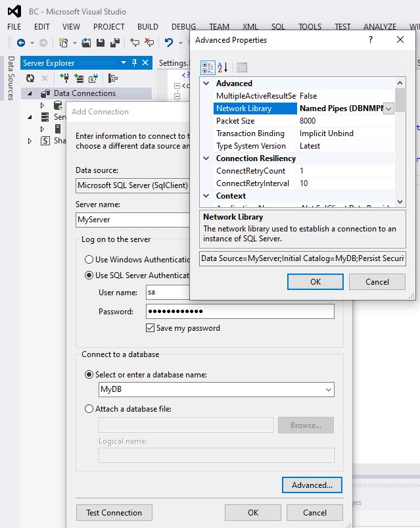Click the database connection icon under Data Connections
The width and height of the screenshot is (420, 528).
click(x=58, y=106)
